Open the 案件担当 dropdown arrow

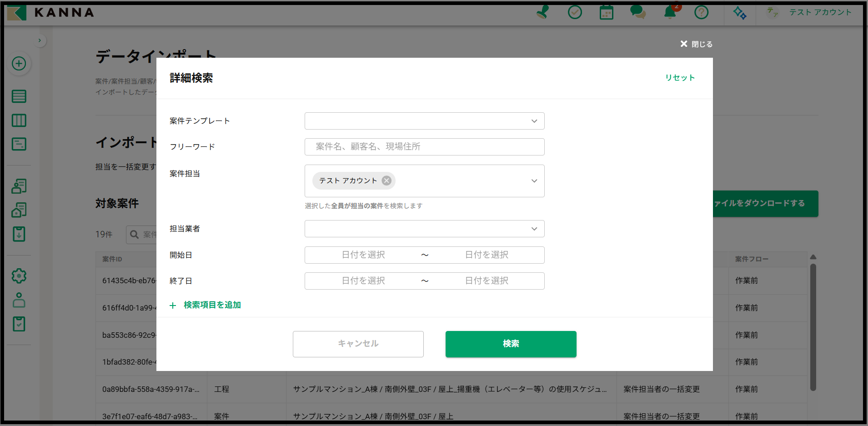[534, 181]
